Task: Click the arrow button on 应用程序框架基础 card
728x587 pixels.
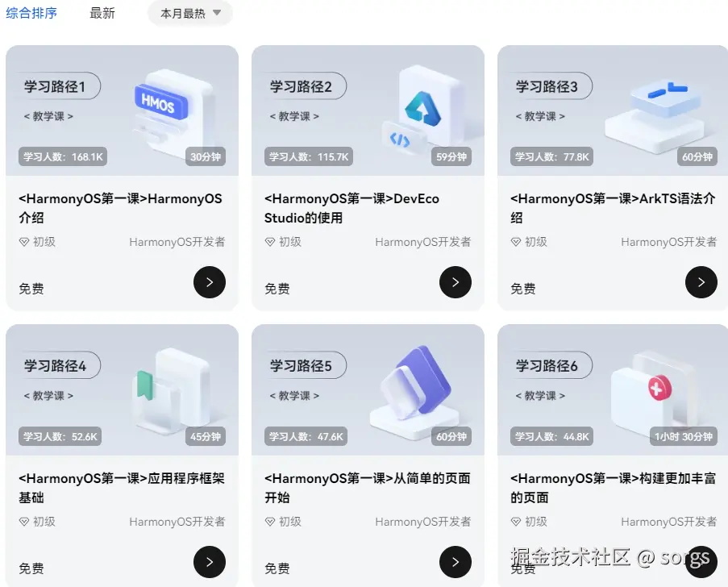Action: (x=210, y=561)
